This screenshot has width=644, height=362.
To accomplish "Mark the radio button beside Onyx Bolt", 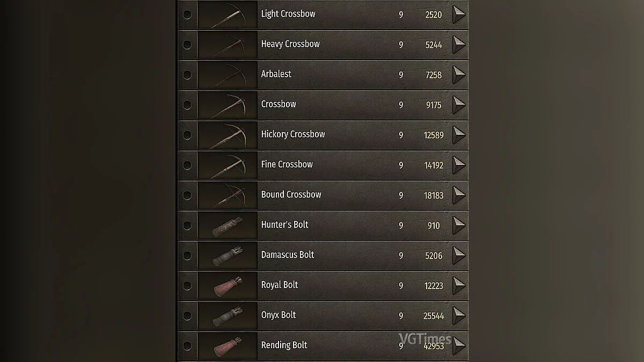I will click(187, 315).
